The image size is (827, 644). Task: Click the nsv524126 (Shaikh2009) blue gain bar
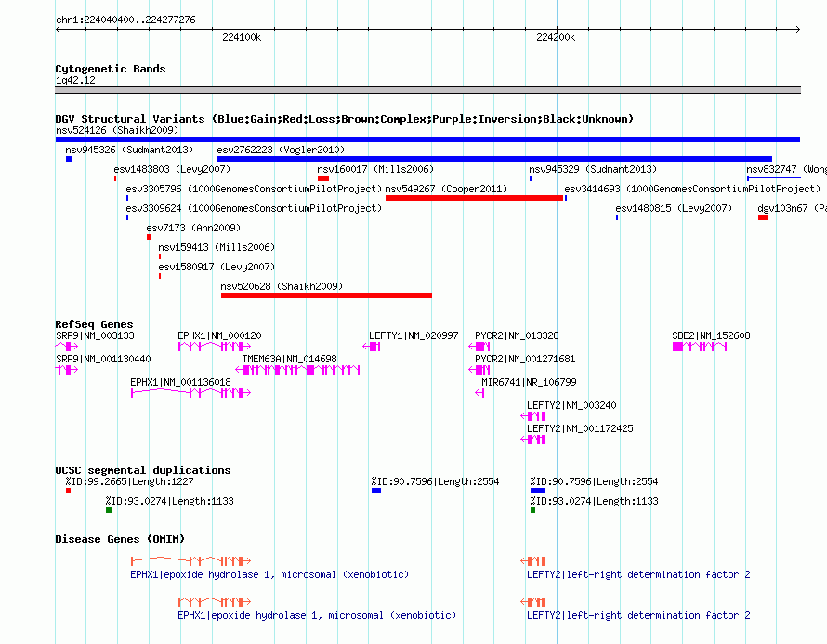[x=427, y=139]
